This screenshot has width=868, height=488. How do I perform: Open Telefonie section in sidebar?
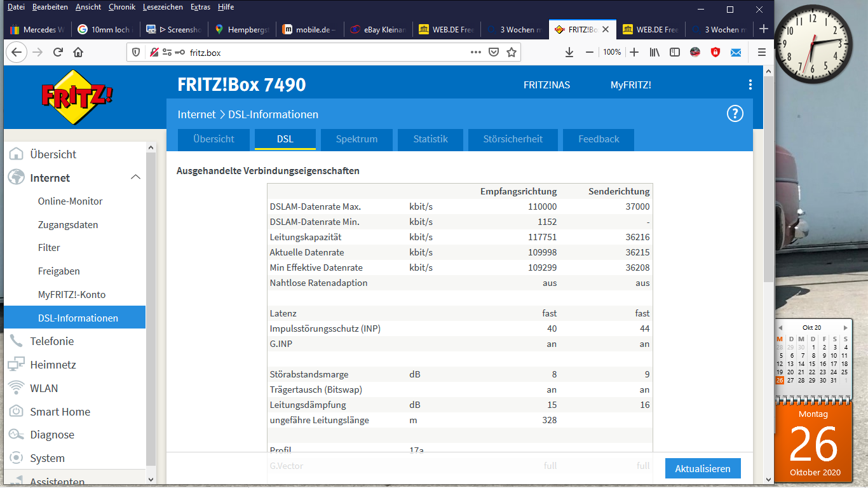tap(52, 341)
